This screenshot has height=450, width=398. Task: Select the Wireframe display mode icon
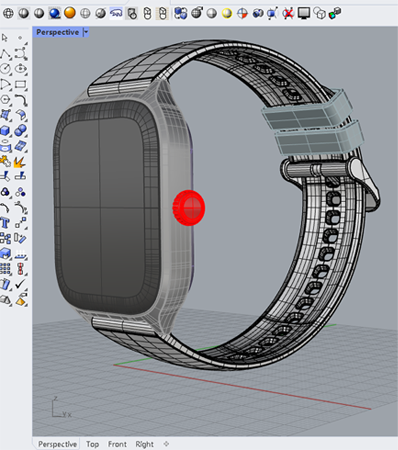pos(8,13)
